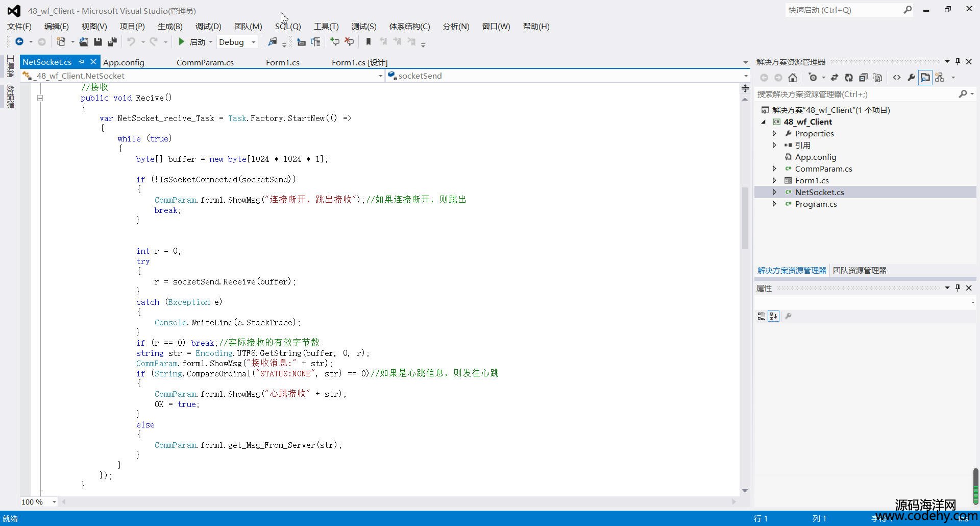Collapse the 48_wf_Client project node
Viewport: 980px width, 526px height.
764,122
